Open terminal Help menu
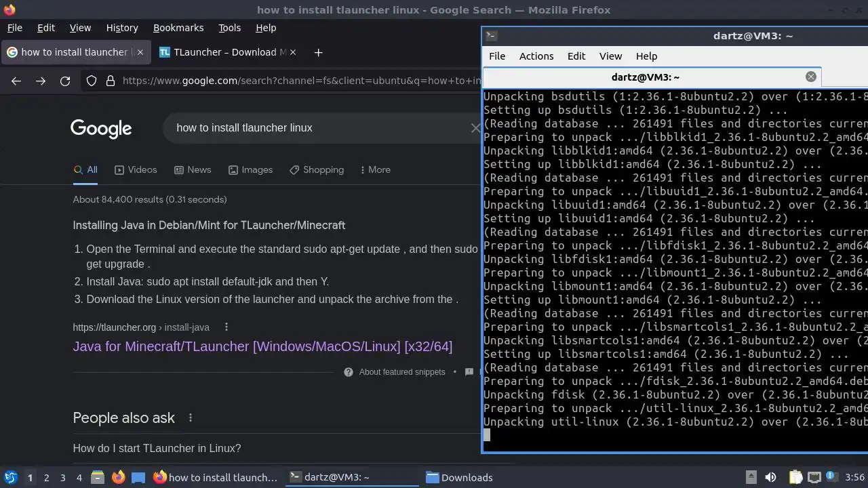 tap(646, 56)
